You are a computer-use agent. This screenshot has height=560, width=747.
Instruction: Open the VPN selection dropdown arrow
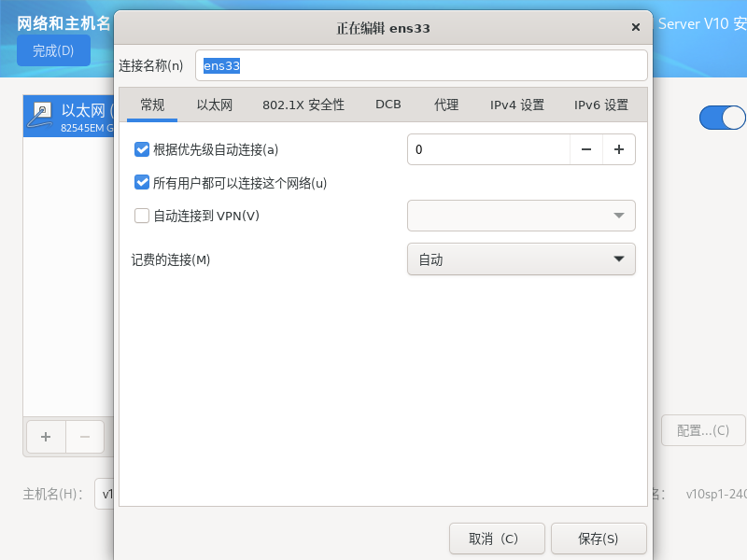(620, 215)
